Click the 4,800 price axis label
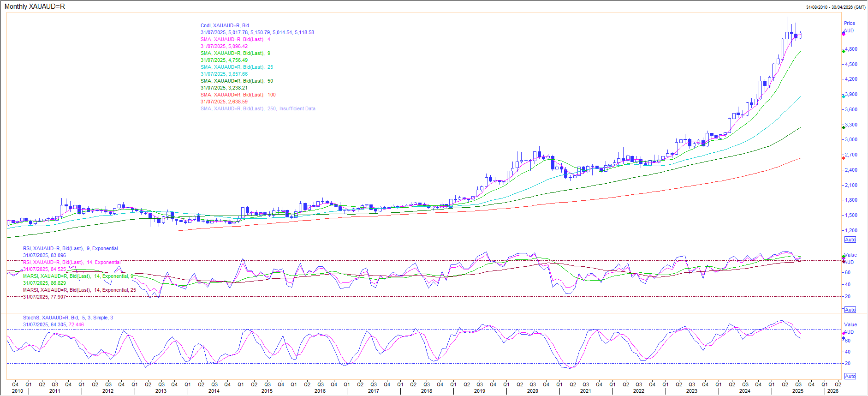Viewport: 868px width, 396px height. pos(851,49)
